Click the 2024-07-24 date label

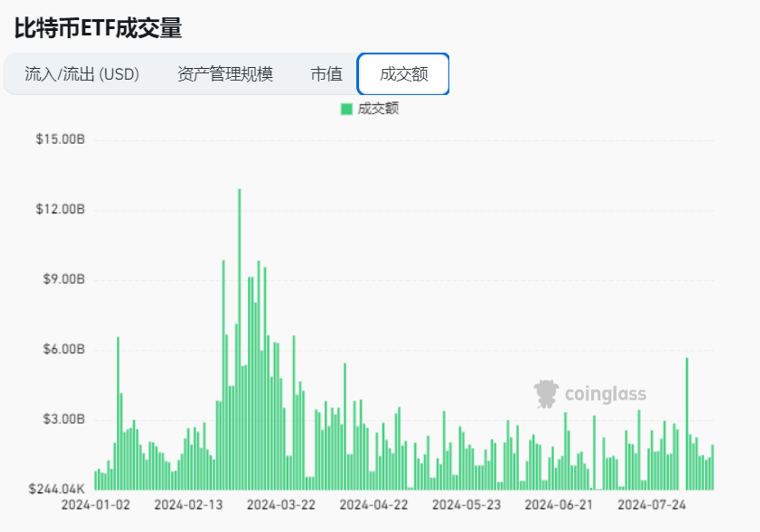[652, 505]
